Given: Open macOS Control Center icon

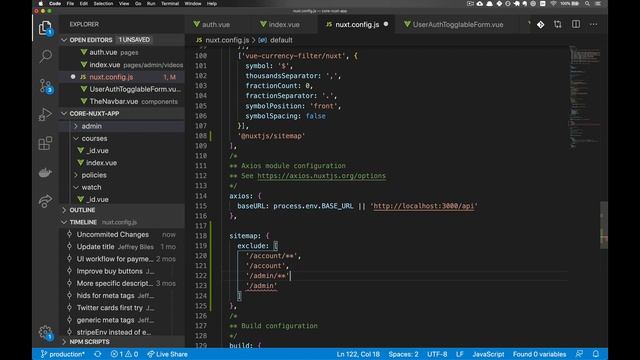Looking at the screenshot, I should tap(598, 4).
